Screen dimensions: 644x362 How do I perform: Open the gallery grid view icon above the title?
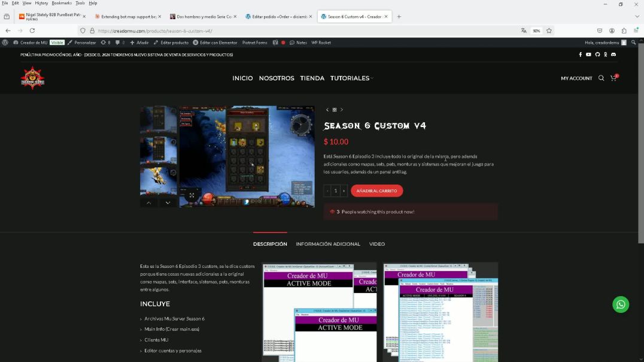[x=335, y=110]
